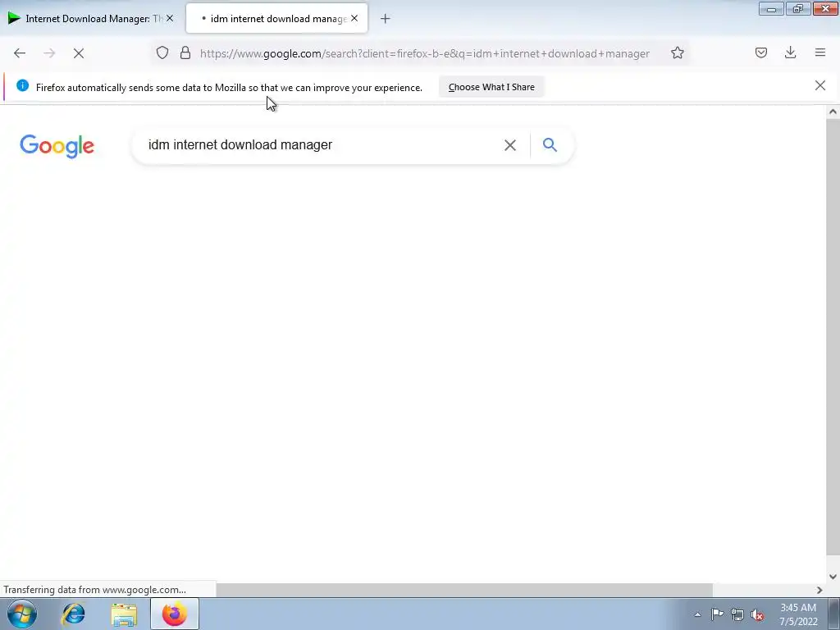Click the Firefox taskbar button
This screenshot has height=630, width=840.
pos(175,614)
